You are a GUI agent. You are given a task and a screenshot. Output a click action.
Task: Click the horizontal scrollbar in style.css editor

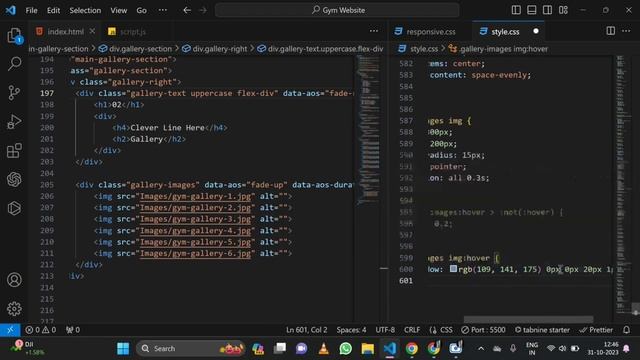[x=528, y=319]
